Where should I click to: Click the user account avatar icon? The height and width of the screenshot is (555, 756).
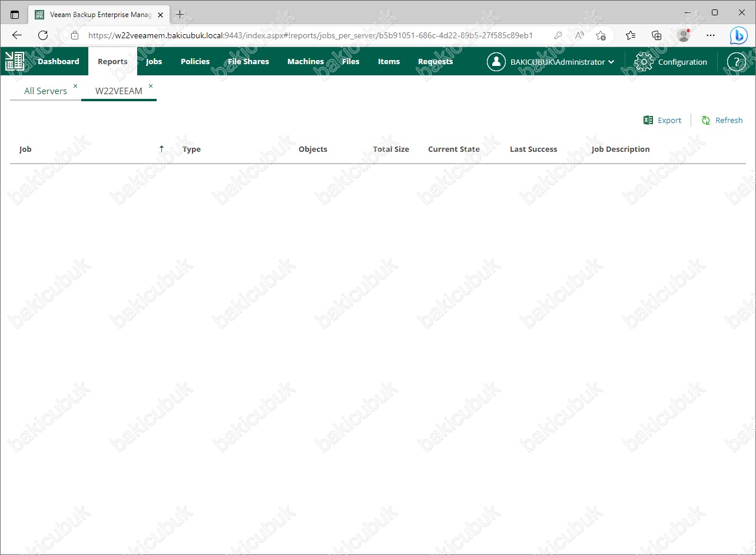[496, 62]
